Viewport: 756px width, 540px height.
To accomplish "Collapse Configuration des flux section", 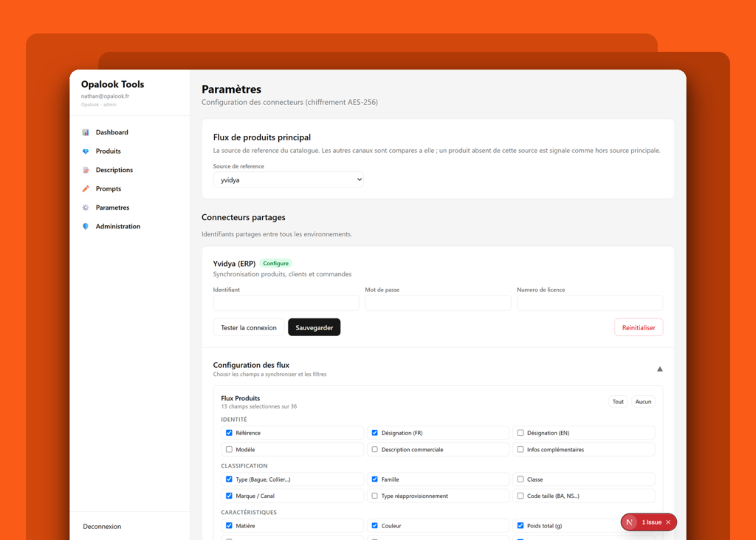I will coord(659,369).
